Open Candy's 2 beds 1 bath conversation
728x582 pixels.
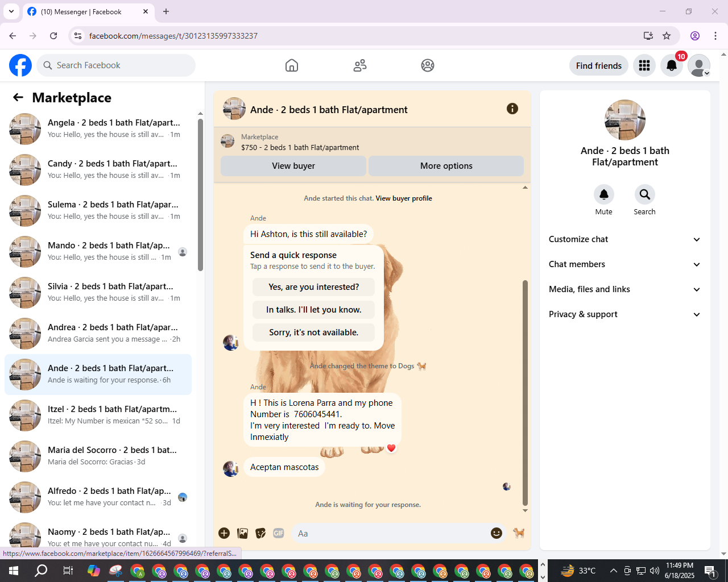pyautogui.click(x=98, y=170)
